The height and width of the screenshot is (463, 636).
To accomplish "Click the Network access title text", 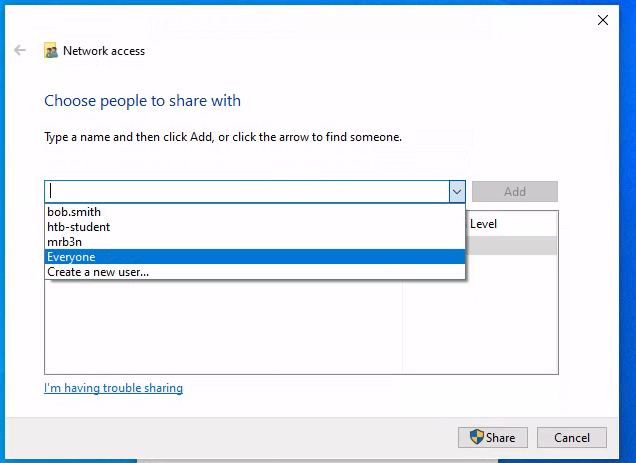I will point(104,51).
